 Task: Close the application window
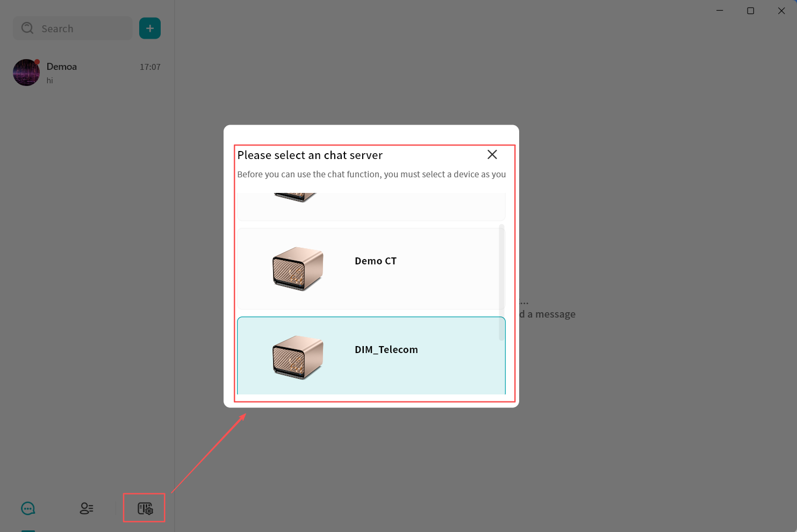[781, 11]
